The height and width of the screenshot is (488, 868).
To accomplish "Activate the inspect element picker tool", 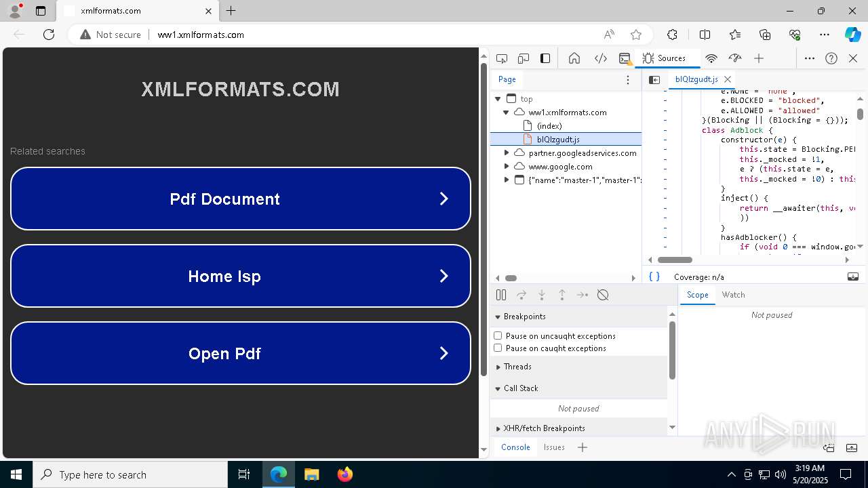I will (x=502, y=58).
